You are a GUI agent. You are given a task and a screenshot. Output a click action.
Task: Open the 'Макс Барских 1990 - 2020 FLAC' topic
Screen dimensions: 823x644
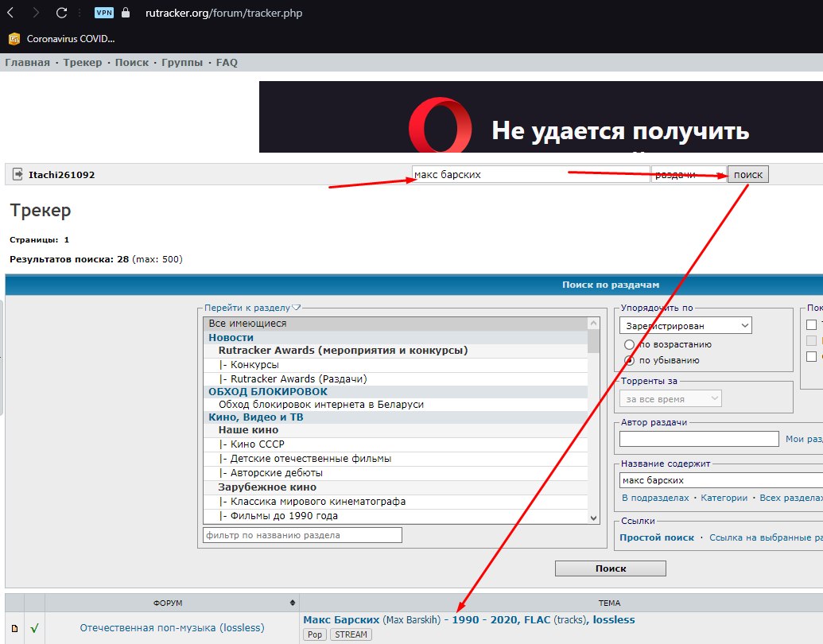[468, 620]
